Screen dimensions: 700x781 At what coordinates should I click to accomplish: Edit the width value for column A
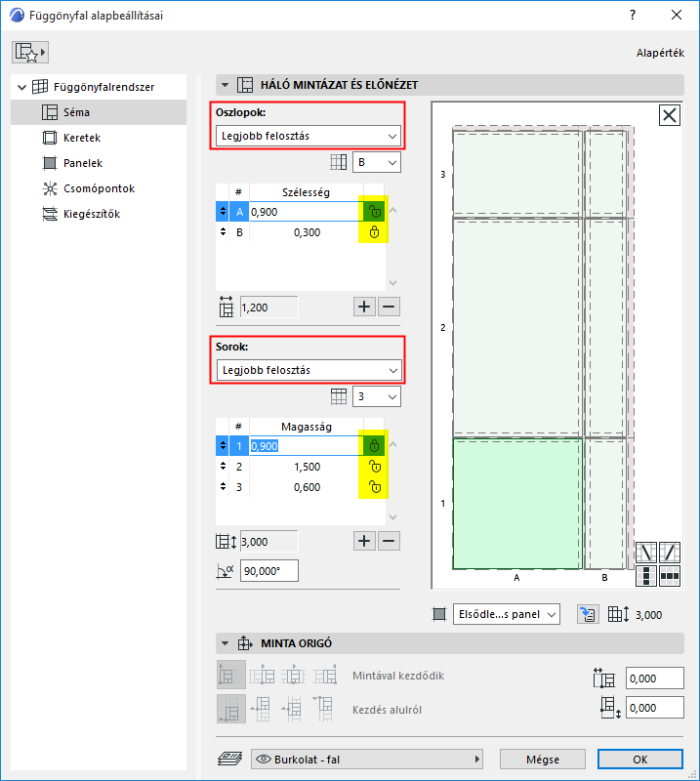tap(307, 212)
